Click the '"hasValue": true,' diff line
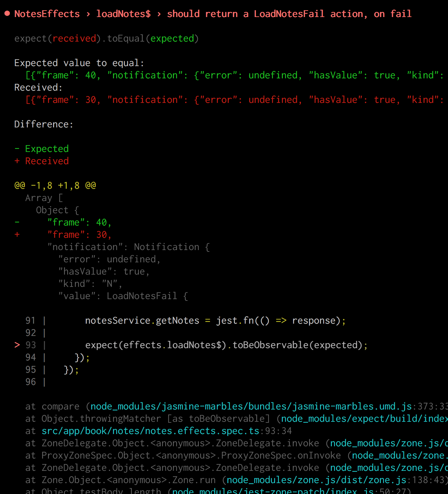Viewport: 448px width, 494px height. [x=104, y=272]
